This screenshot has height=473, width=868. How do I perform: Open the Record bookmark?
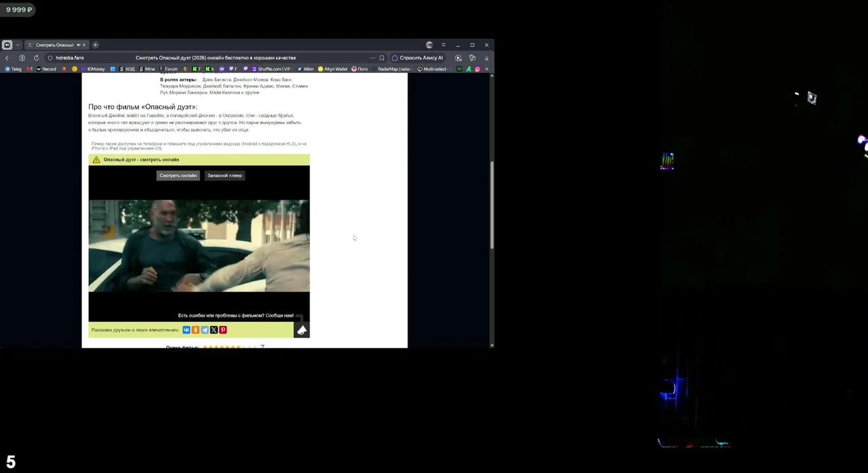tap(46, 69)
